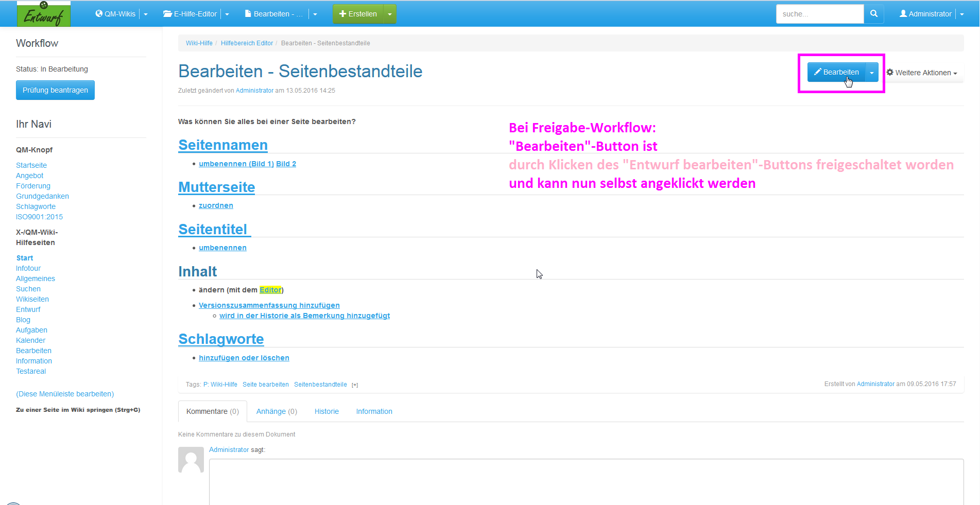Click the Administrator user menu
The image size is (980, 505).
(x=925, y=14)
